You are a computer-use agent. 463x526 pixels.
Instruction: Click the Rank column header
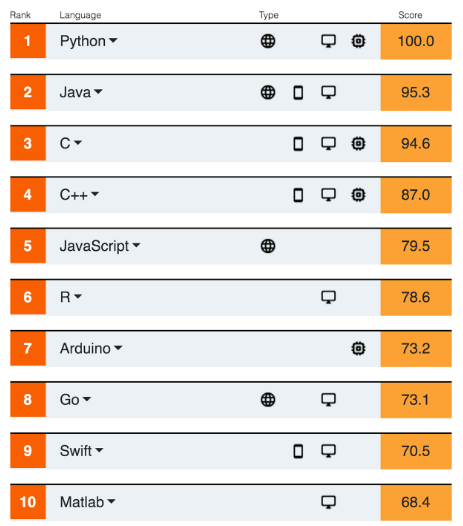point(20,15)
